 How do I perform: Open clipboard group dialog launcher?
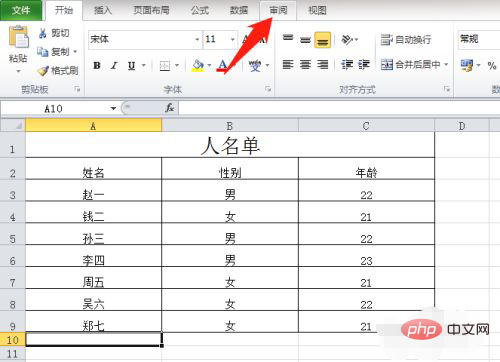point(77,89)
